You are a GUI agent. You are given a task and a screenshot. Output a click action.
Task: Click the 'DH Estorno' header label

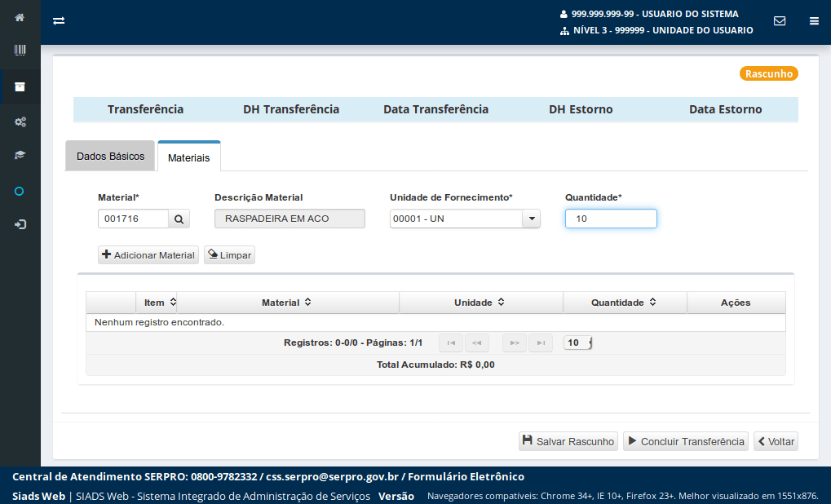click(x=581, y=109)
